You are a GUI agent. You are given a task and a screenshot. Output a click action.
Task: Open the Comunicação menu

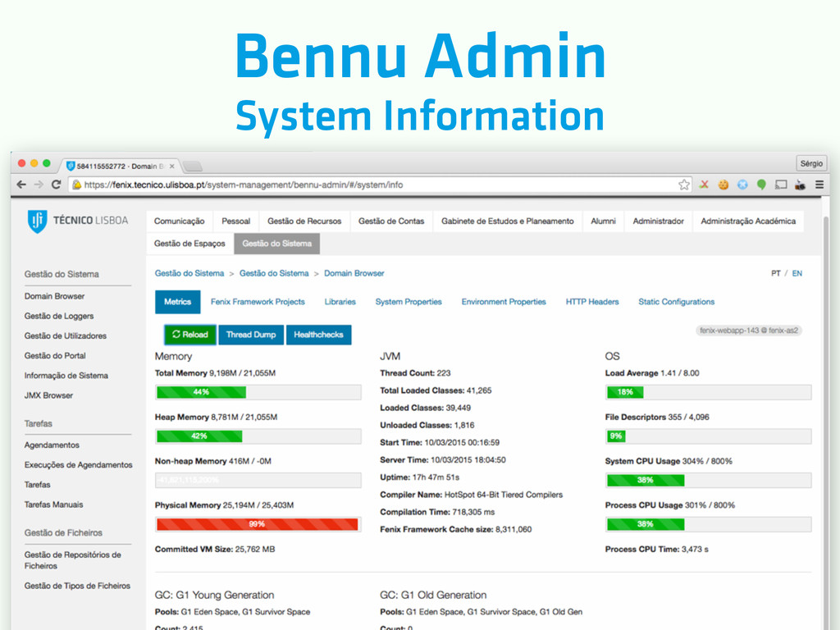pyautogui.click(x=179, y=221)
